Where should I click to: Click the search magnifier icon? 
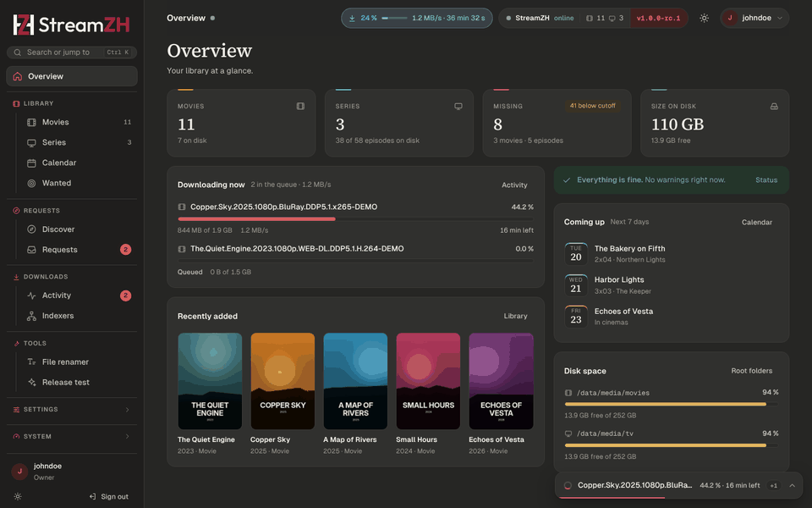(x=18, y=52)
